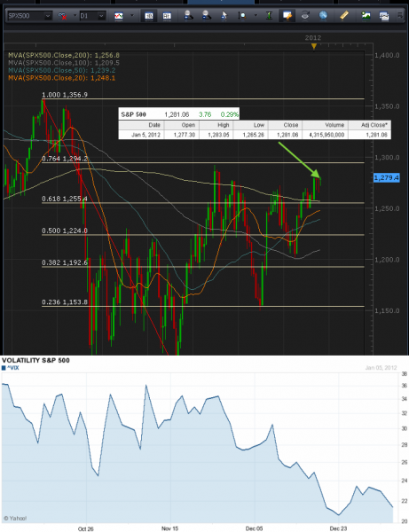
Task: Click the Volume value 4,315,950,000
Action: (326, 135)
